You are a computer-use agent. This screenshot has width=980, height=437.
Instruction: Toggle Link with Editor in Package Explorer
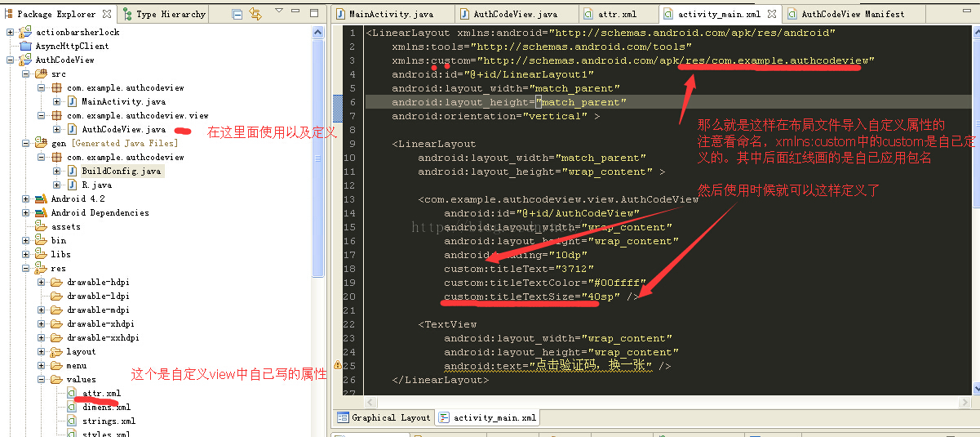256,14
